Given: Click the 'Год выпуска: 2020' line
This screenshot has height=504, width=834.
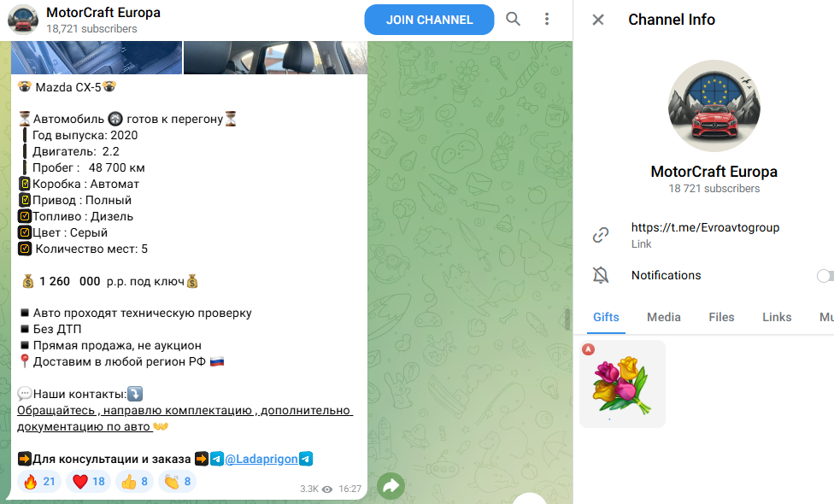Looking at the screenshot, I should (85, 136).
